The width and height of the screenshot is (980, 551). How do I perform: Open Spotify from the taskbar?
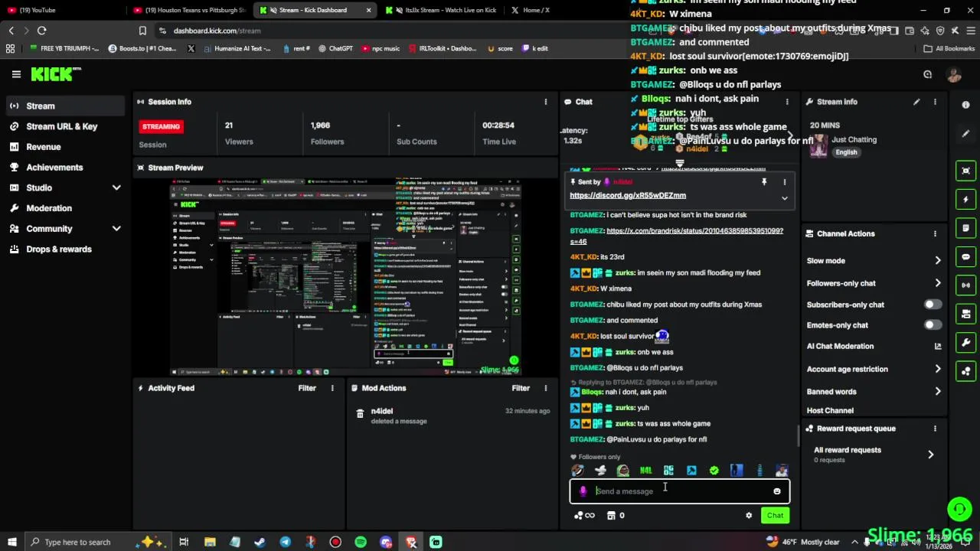click(x=361, y=542)
